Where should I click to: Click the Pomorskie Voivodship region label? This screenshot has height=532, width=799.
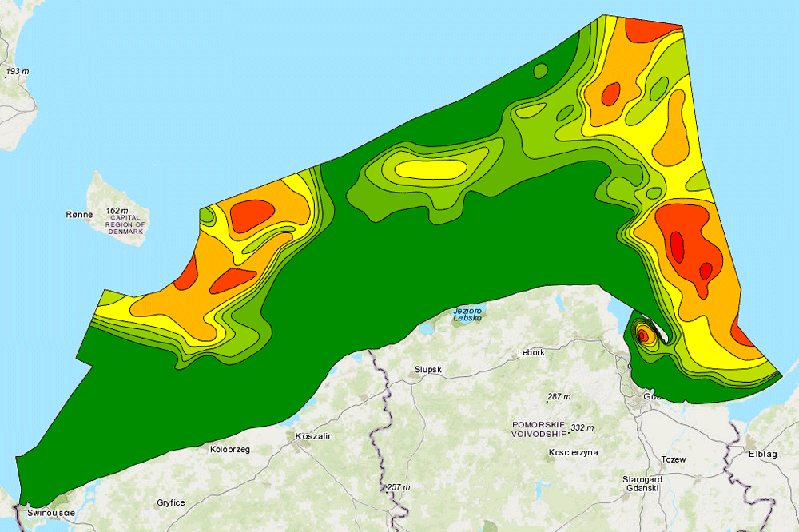(x=539, y=428)
